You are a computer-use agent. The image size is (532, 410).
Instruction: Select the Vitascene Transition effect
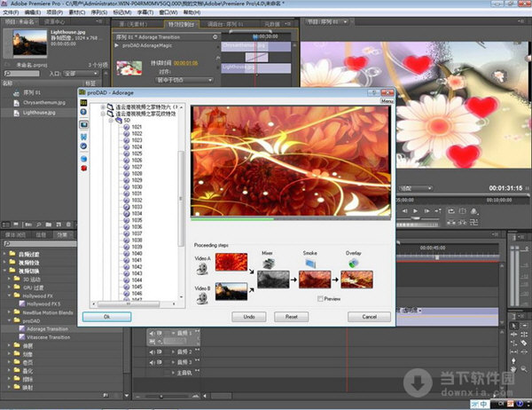coord(48,337)
